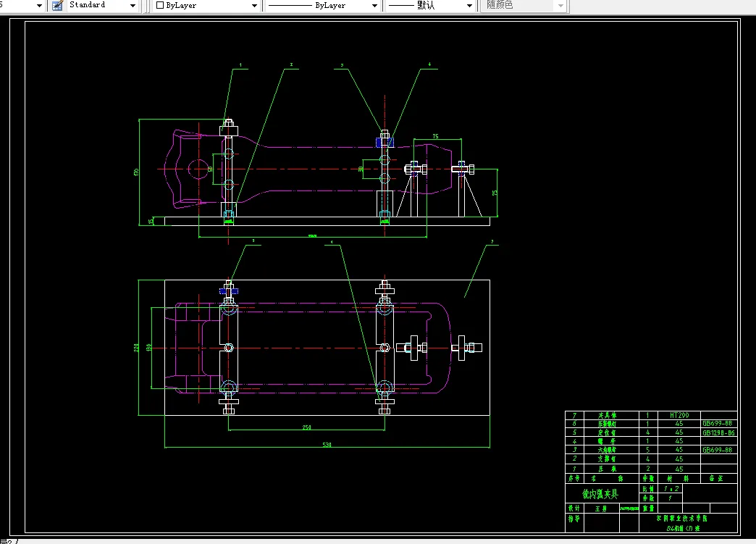
Task: Click the vertical 75 dimension at right
Action: tap(495, 193)
